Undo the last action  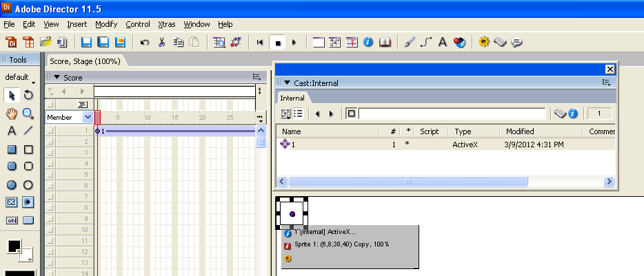(x=145, y=42)
